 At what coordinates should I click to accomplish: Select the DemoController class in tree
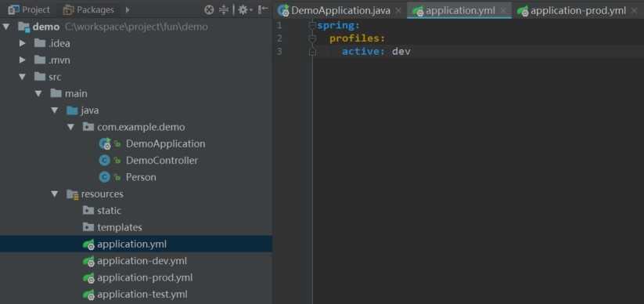136,161
